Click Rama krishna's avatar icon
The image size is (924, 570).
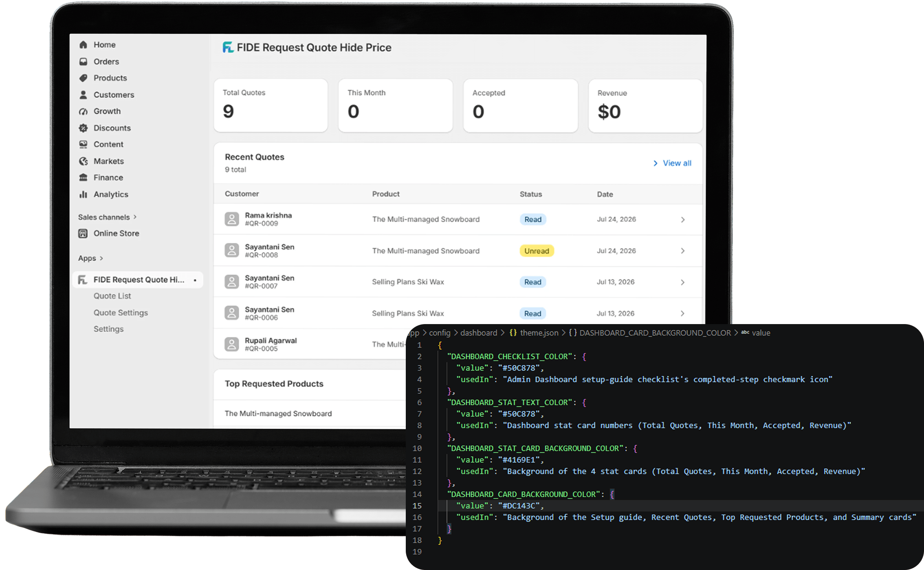[x=232, y=219]
